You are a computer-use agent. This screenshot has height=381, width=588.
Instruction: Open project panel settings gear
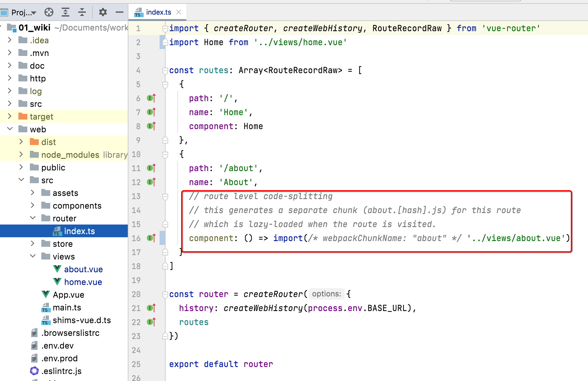coord(103,12)
